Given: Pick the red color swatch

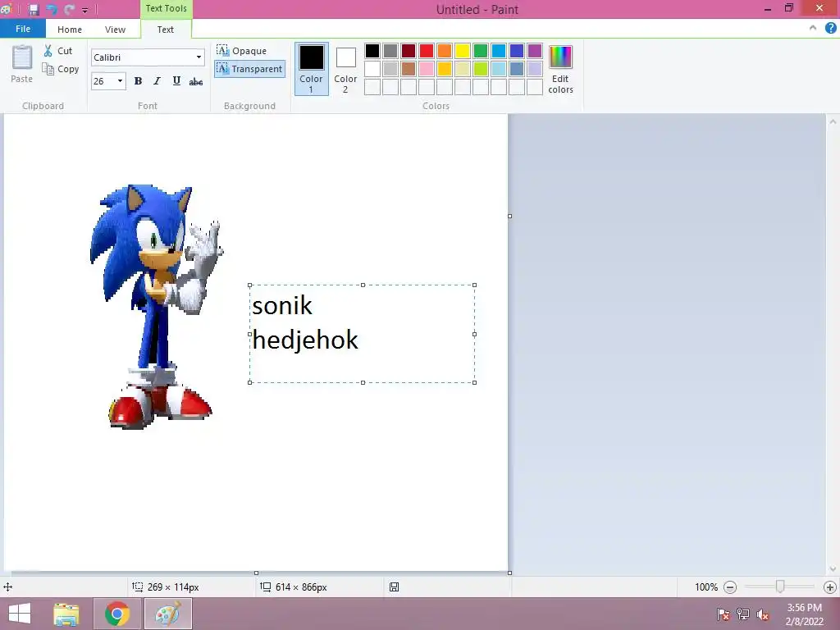Looking at the screenshot, I should [427, 51].
